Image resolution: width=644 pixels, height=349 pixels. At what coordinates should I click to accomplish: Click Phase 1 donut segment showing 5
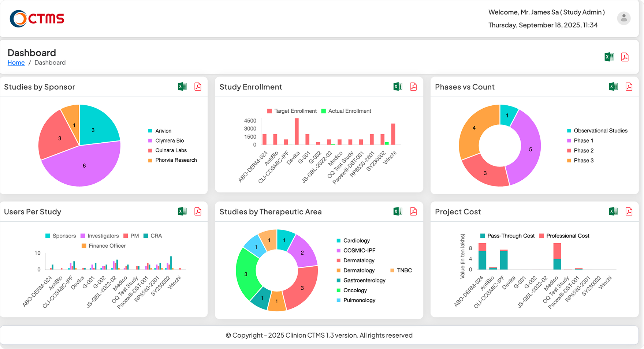tap(531, 149)
